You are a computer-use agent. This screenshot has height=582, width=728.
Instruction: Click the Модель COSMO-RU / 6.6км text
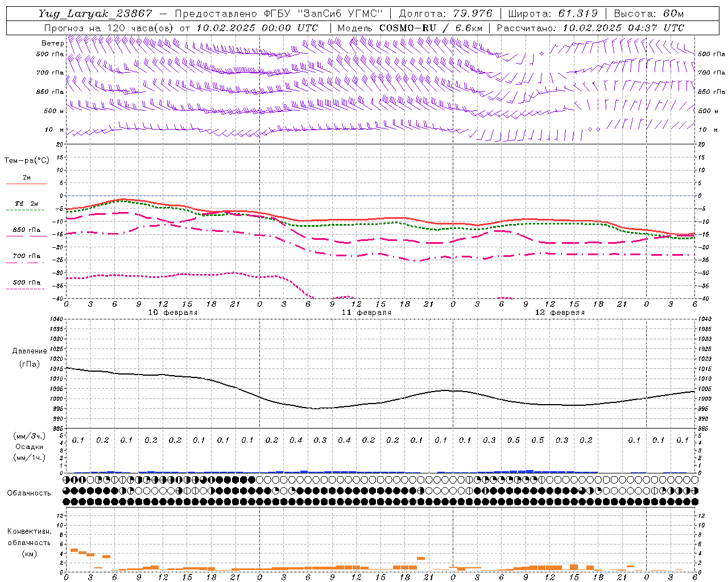click(410, 28)
